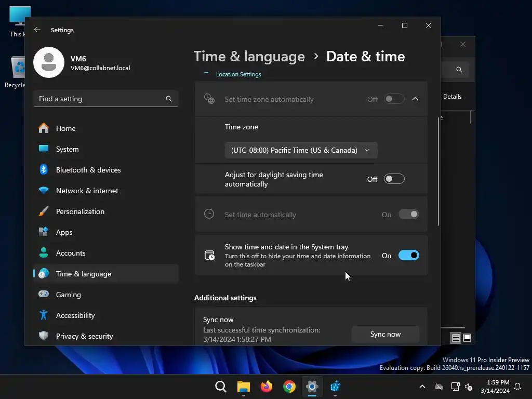The image size is (532, 399).
Task: Click the muted volume tray icon
Action: click(x=469, y=387)
